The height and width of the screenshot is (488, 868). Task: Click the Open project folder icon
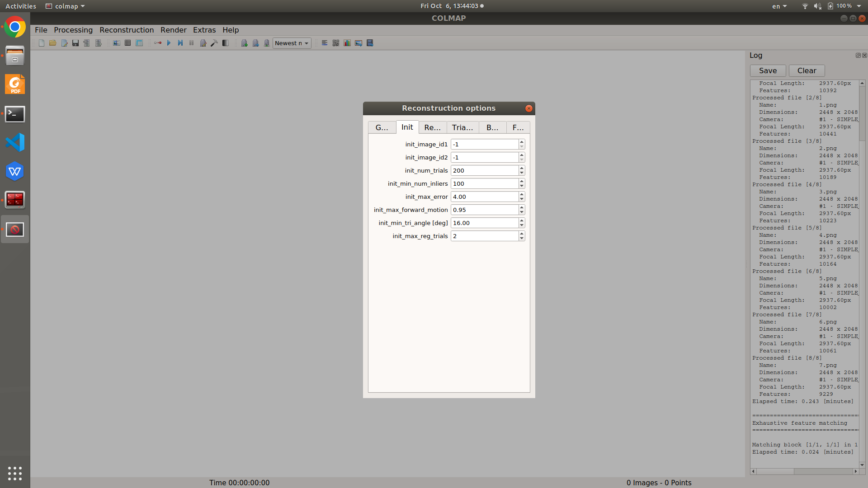(53, 43)
